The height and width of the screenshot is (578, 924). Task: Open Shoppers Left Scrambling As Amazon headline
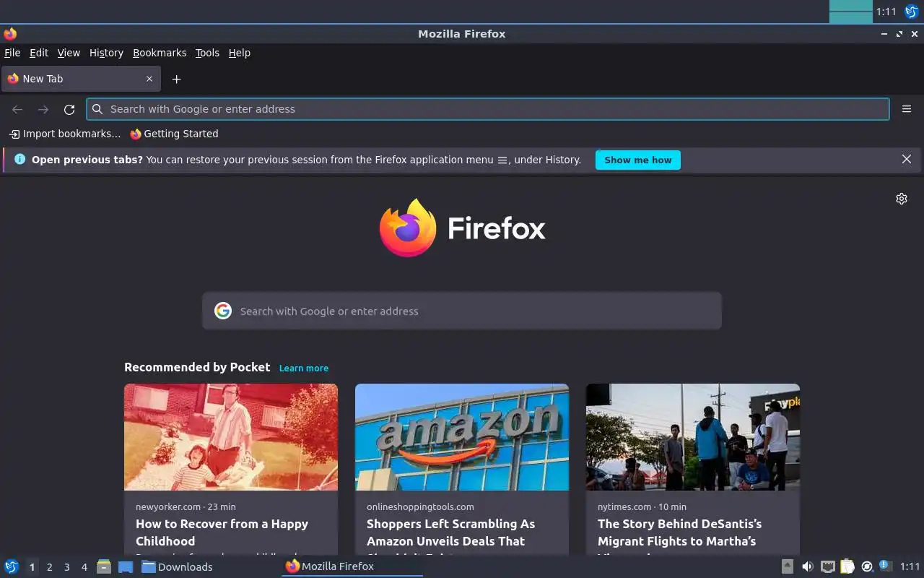451,532
